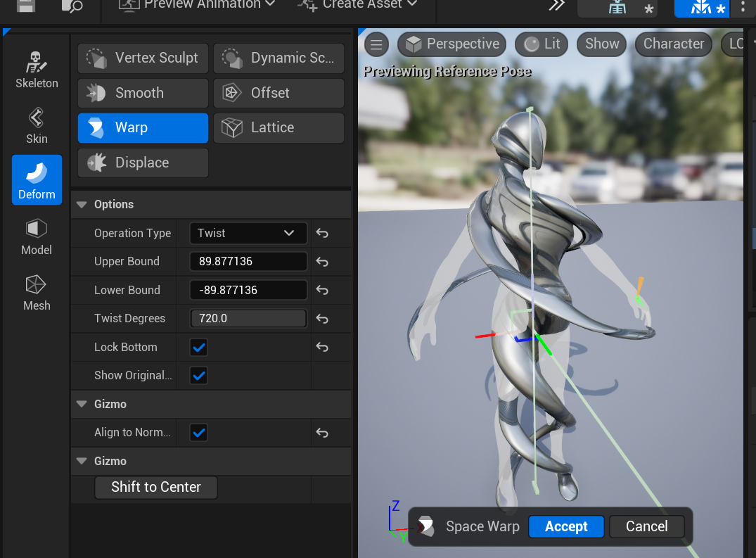Click the red X axis gizmo handle
Screen dimensions: 756x558
(485, 335)
